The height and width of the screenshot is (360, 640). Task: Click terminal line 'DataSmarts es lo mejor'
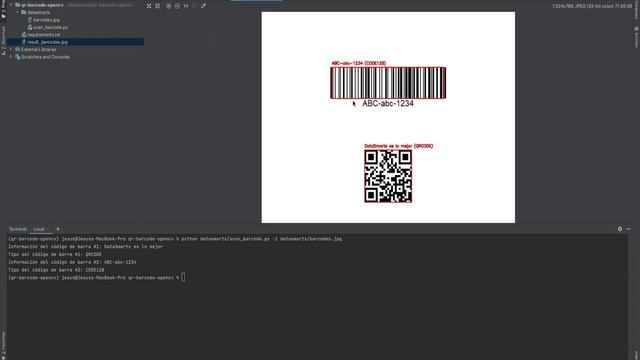tap(86, 247)
